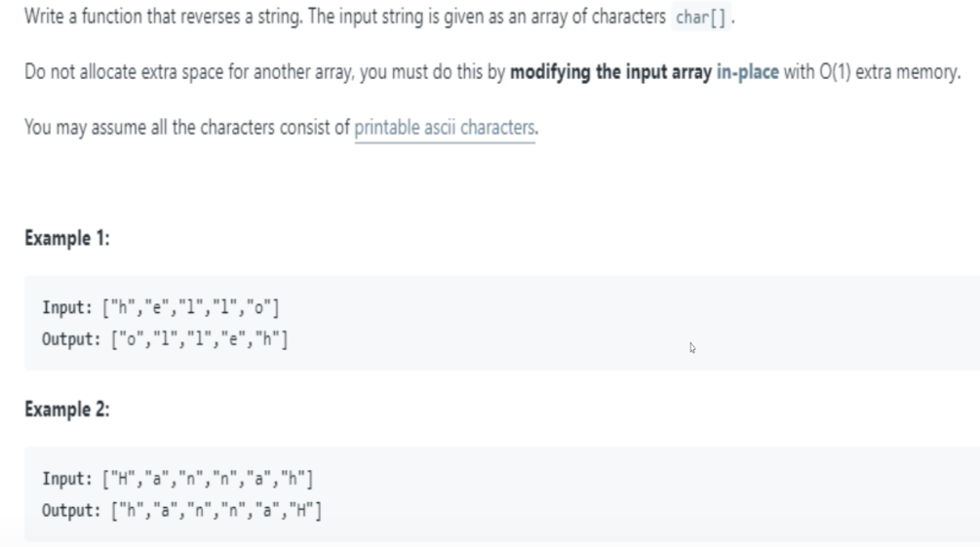Select the Example 1 heading
The height and width of the screenshot is (547, 980).
[67, 238]
